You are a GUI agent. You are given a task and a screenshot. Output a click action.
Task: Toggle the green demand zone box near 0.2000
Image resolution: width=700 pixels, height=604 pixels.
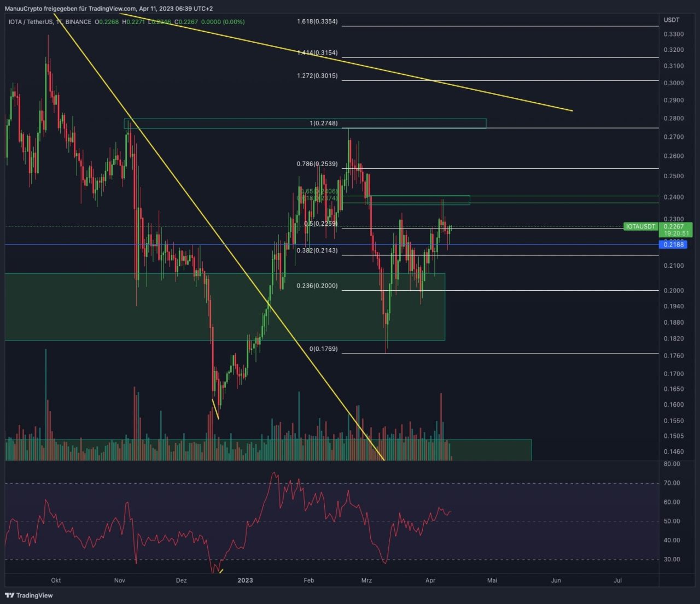tap(82, 306)
